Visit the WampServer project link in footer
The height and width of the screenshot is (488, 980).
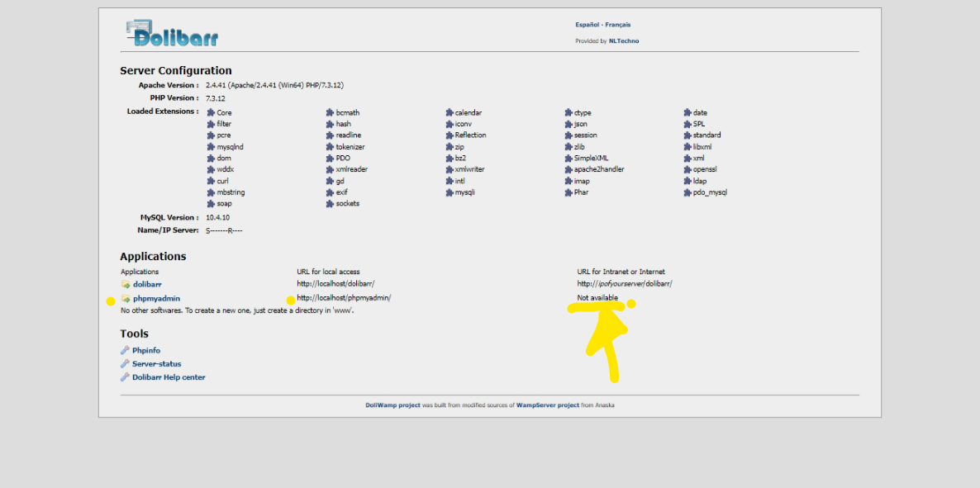point(548,405)
